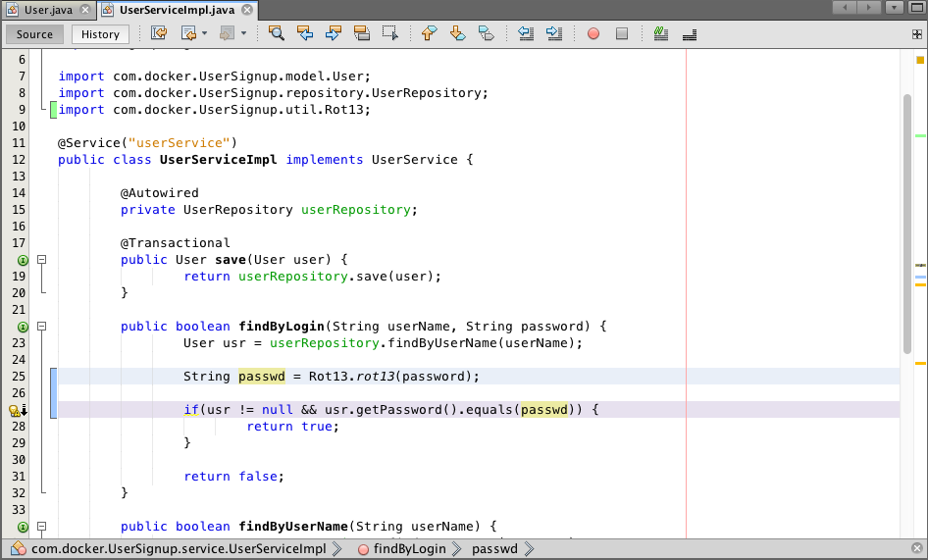Stop macro recording with square icon
This screenshot has width=928, height=560.
point(622,33)
